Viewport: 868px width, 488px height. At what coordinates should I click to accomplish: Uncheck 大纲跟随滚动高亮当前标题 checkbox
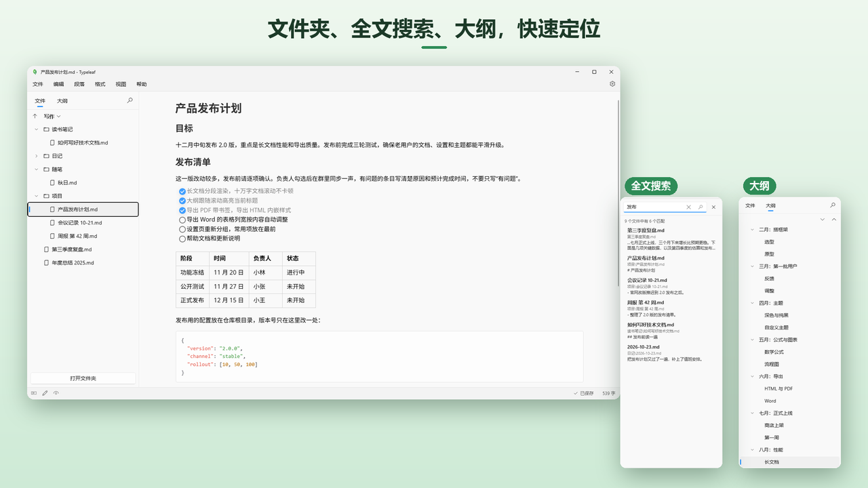tap(182, 201)
